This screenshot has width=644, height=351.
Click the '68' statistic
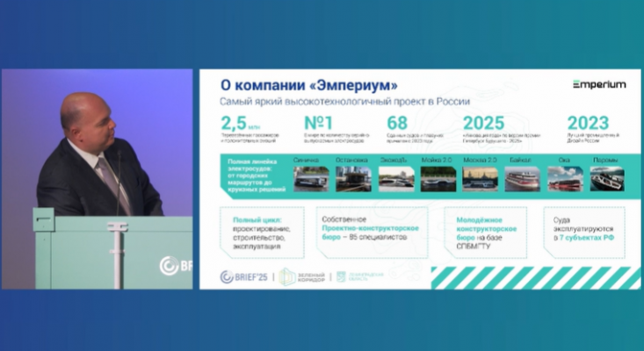397,123
